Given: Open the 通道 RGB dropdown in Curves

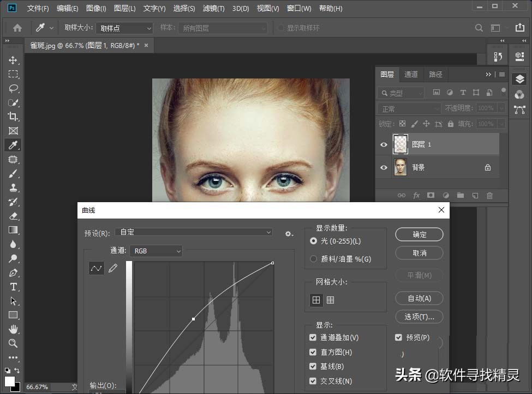Looking at the screenshot, I should click(156, 251).
